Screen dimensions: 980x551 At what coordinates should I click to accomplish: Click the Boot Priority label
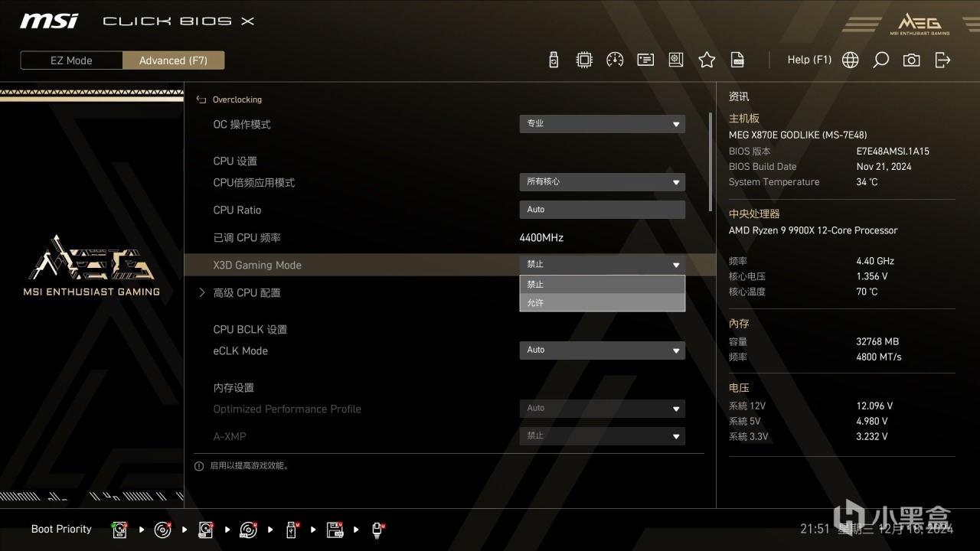pyautogui.click(x=61, y=529)
